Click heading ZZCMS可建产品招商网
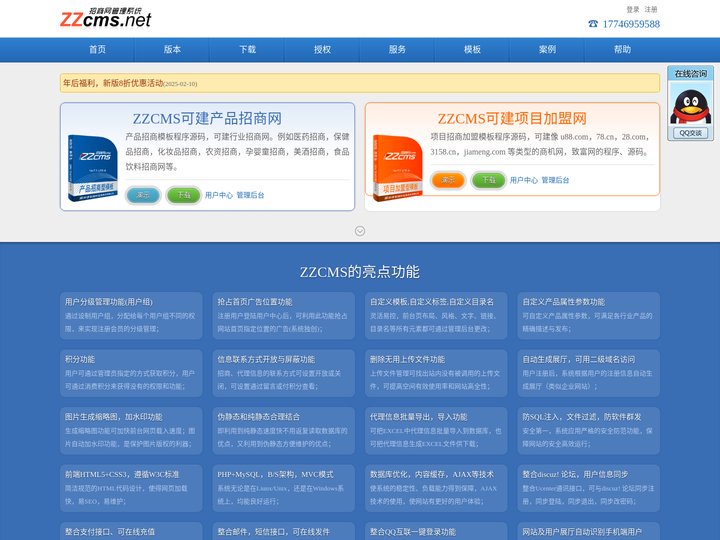720x540 pixels. point(207,118)
